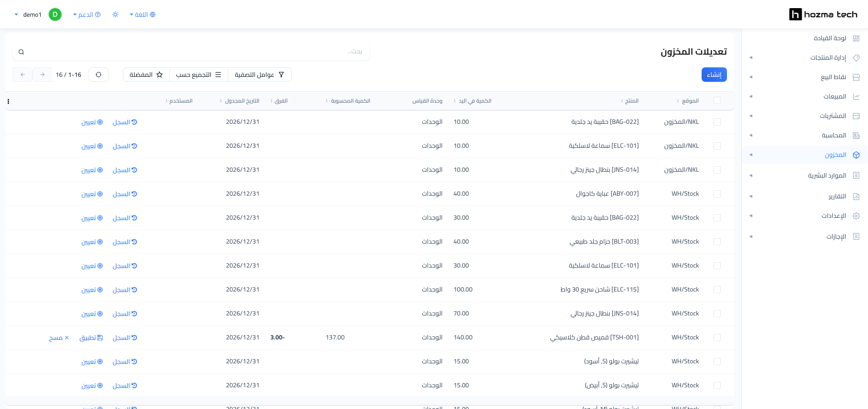Check the [TSH-001] row checkbox
868x409 pixels.
717,338
